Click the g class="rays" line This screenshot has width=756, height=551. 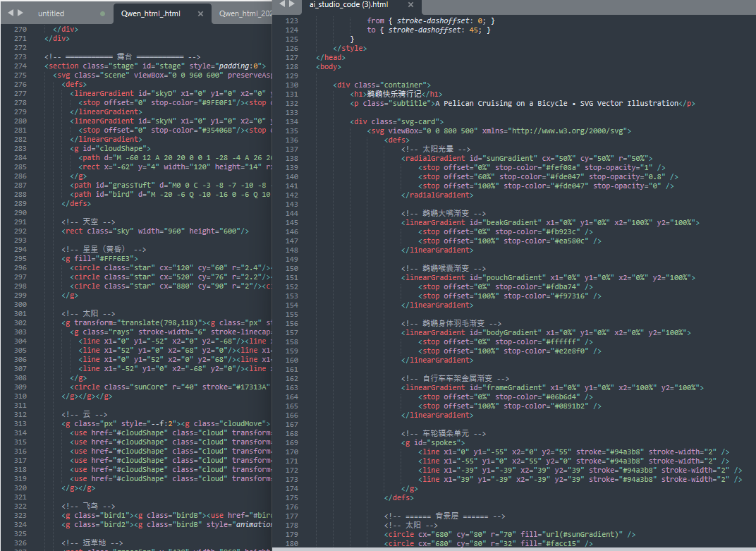171,332
